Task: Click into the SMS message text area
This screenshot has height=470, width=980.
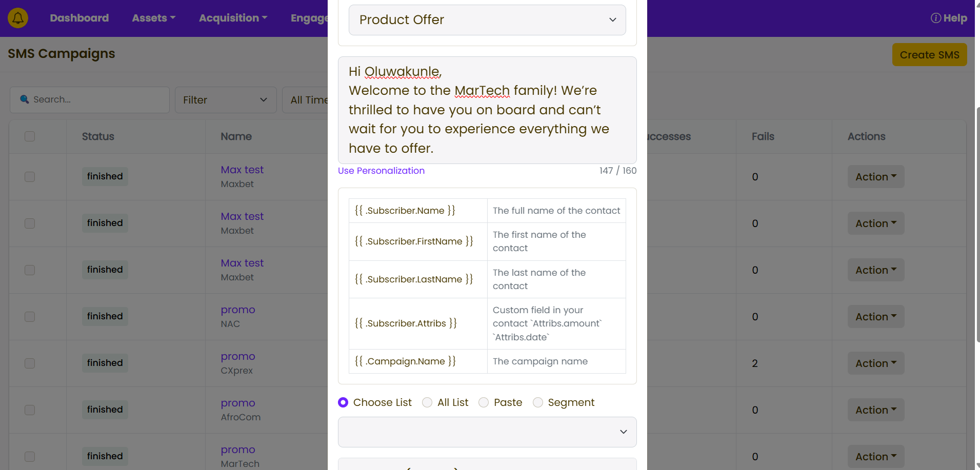Action: click(487, 110)
